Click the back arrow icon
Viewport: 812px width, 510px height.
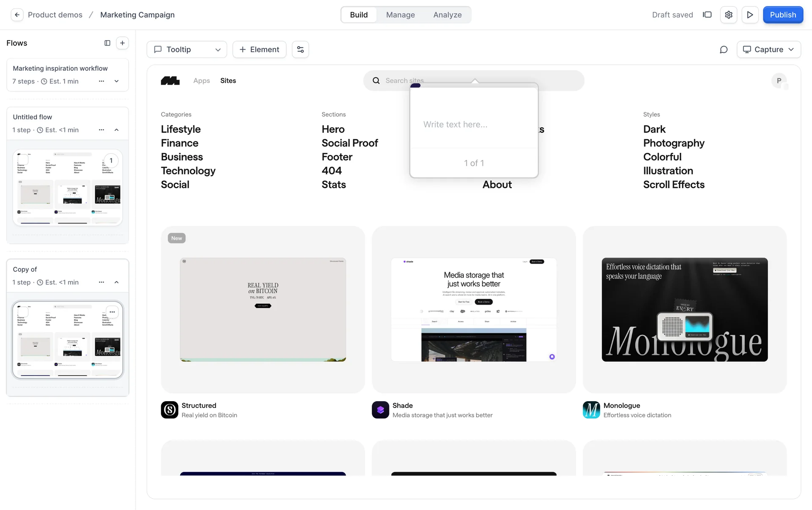17,15
